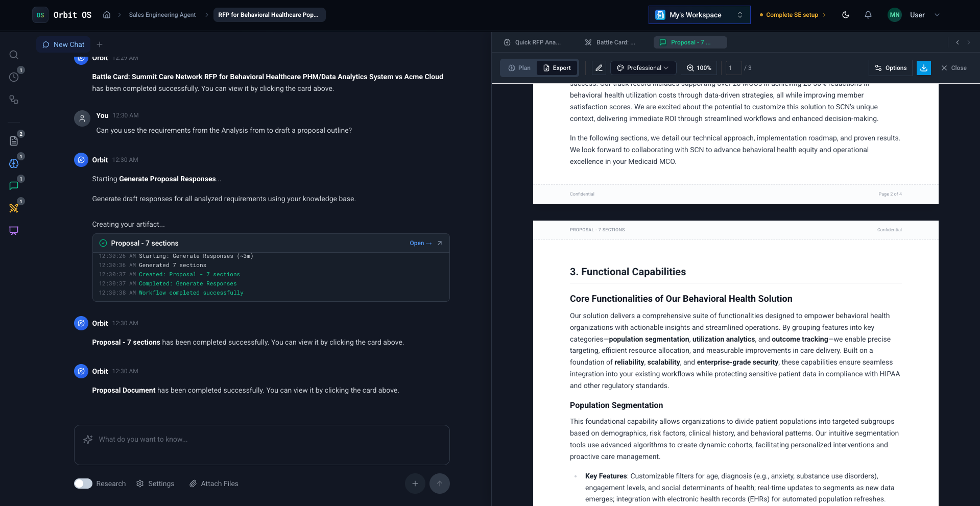980x506 pixels.
Task: Open the Professional style dropdown
Action: 643,67
